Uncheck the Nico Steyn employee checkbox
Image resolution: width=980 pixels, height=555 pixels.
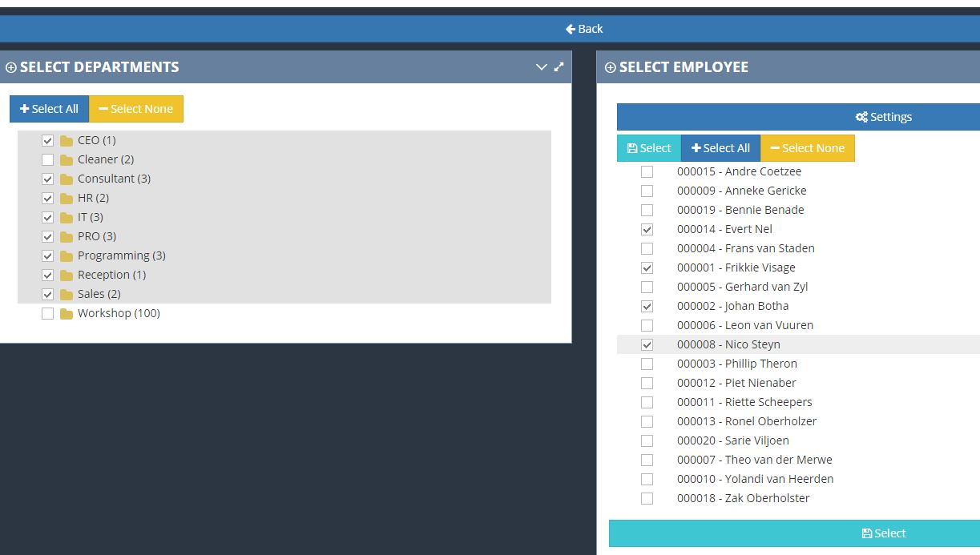pyautogui.click(x=647, y=344)
